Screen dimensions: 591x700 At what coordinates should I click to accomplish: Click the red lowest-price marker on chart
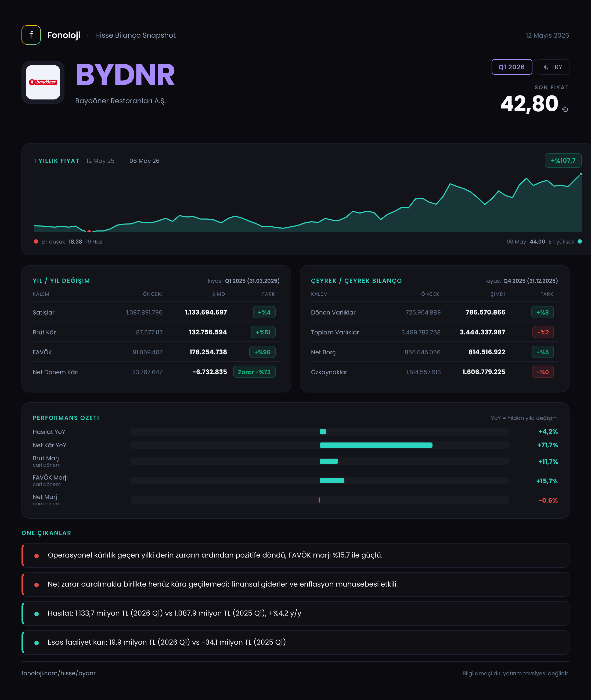click(x=89, y=231)
